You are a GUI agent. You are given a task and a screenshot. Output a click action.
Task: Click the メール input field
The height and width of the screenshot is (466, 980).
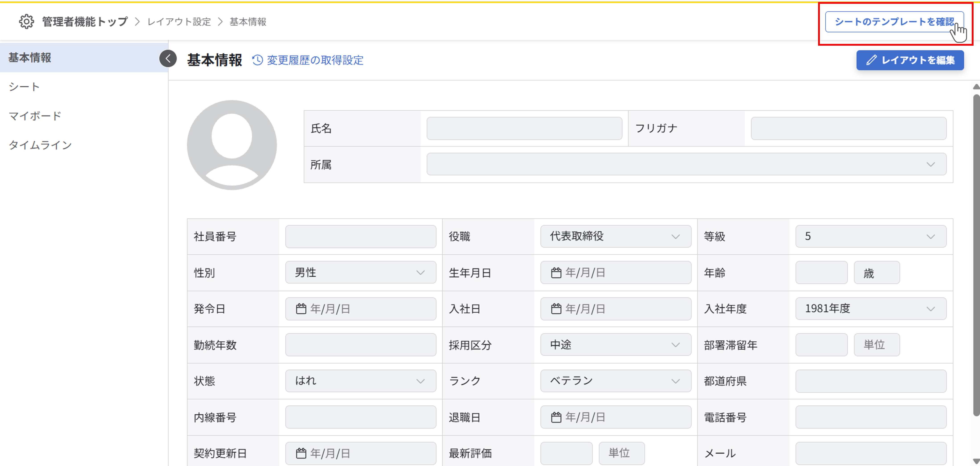pyautogui.click(x=871, y=454)
